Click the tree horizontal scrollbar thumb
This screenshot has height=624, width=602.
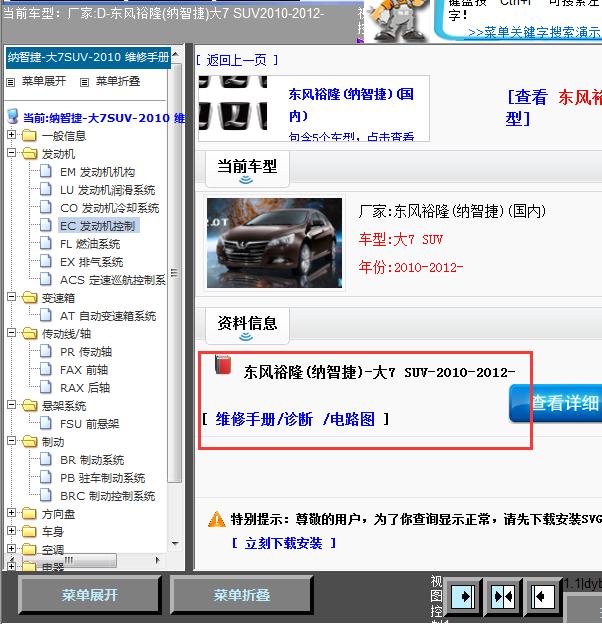68,560
